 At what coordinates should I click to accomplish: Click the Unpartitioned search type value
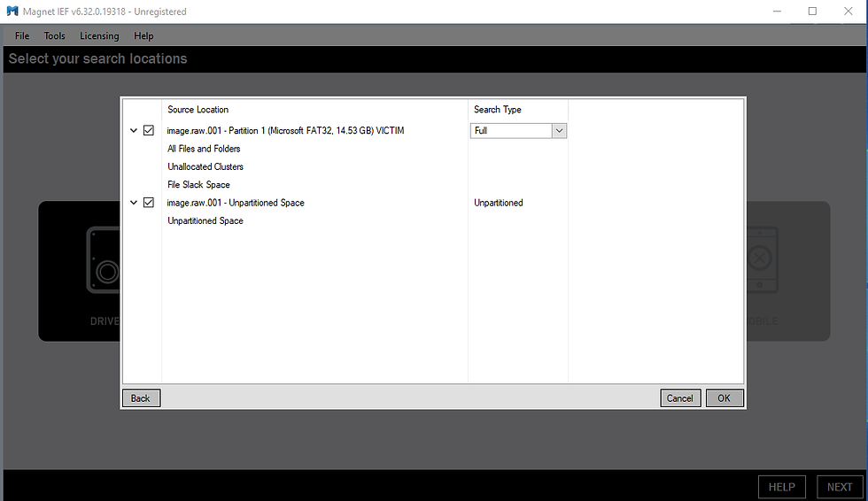point(498,203)
